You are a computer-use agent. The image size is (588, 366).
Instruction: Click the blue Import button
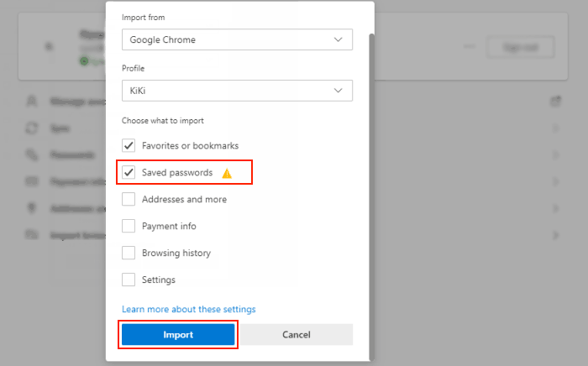coord(178,335)
